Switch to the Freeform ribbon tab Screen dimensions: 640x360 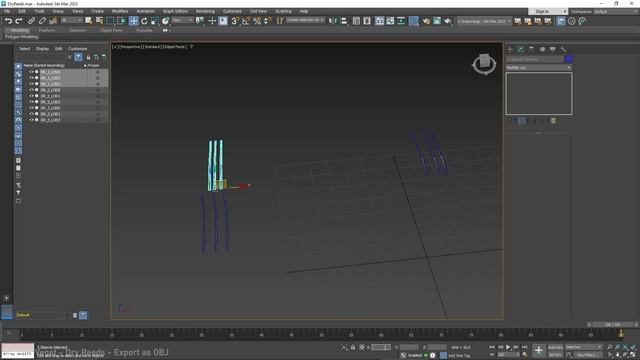(x=47, y=30)
